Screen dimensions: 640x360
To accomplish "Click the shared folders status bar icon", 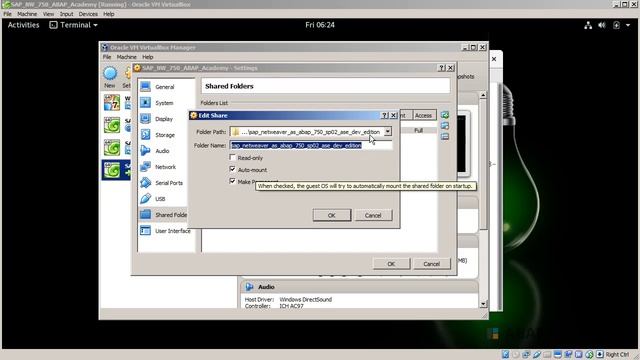I will pos(547,354).
